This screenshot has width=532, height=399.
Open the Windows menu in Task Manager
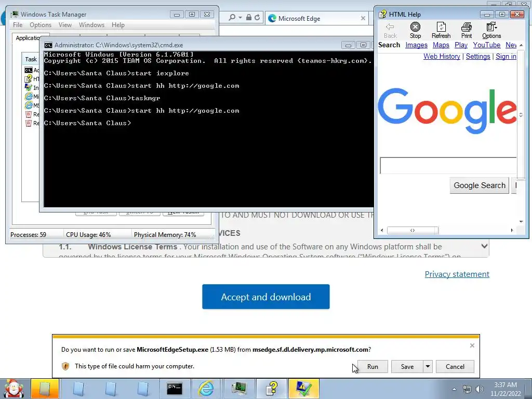(x=91, y=25)
